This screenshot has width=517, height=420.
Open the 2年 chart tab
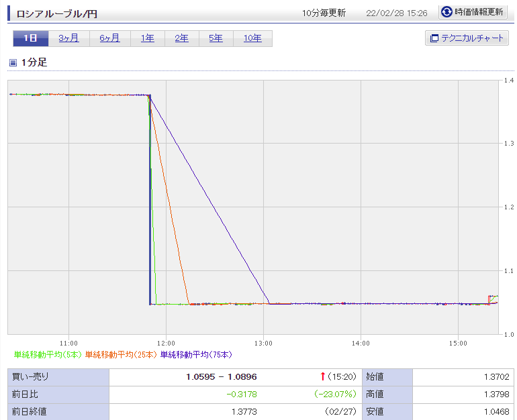click(x=182, y=38)
